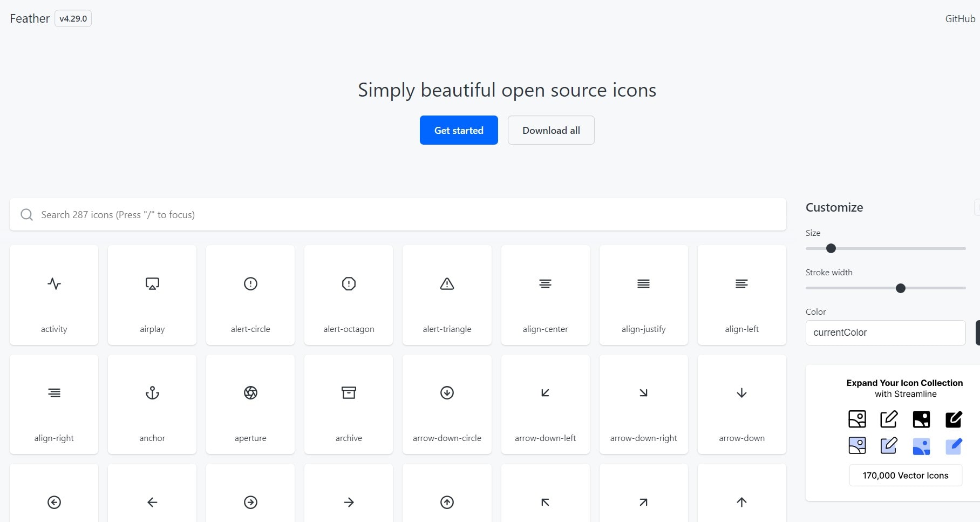The width and height of the screenshot is (980, 522).
Task: Click the Download all button
Action: pos(551,130)
